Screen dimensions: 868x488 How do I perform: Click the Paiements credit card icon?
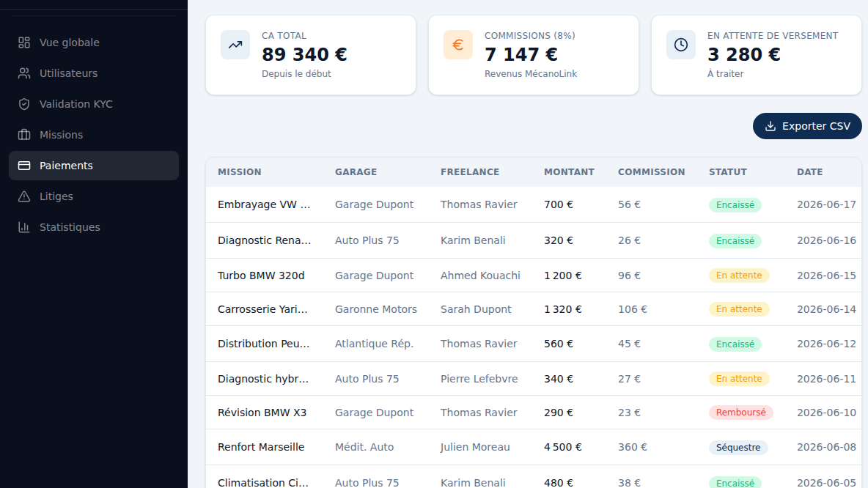coord(23,166)
